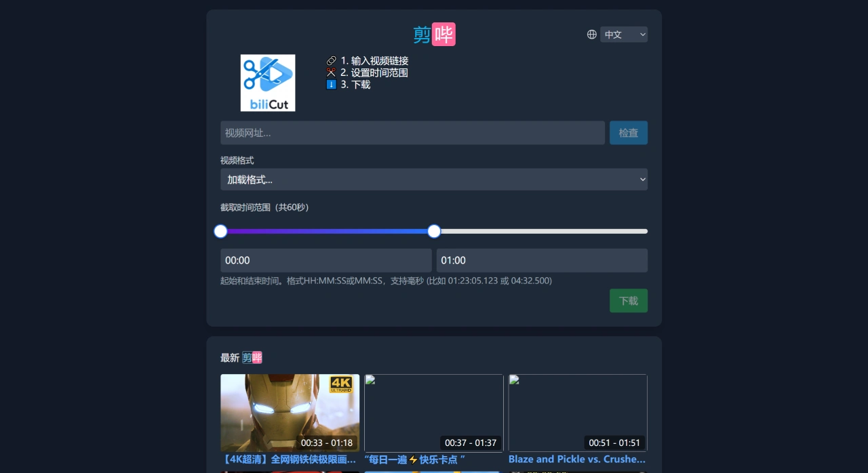Open the 每日一遍快乐卡点 video link
This screenshot has height=473, width=868.
tap(414, 459)
